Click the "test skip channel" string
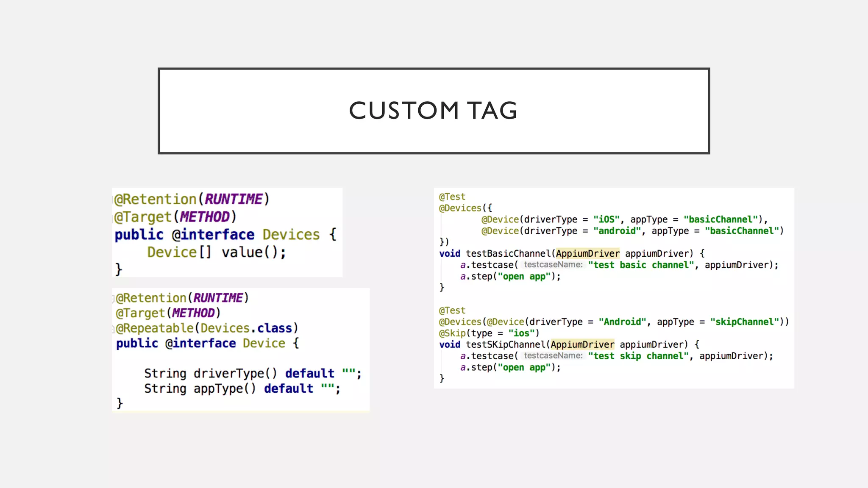The height and width of the screenshot is (488, 868). (638, 356)
